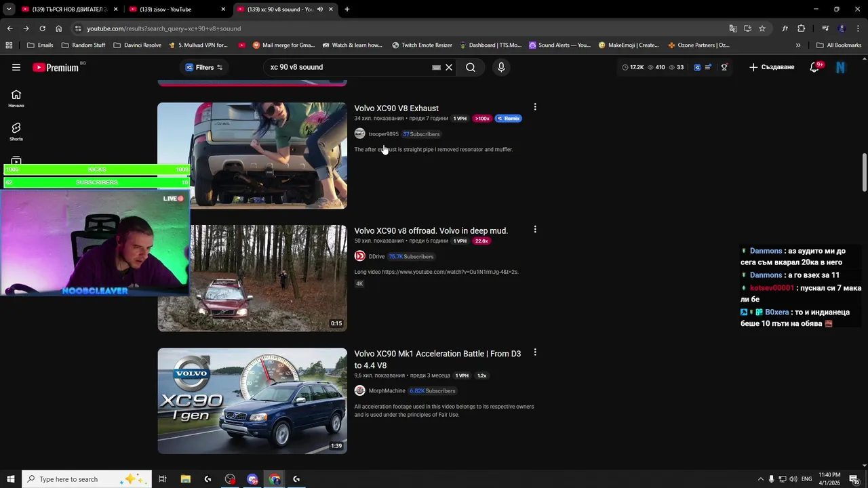The height and width of the screenshot is (488, 868).
Task: Go back with the browser back arrow
Action: click(x=9, y=28)
